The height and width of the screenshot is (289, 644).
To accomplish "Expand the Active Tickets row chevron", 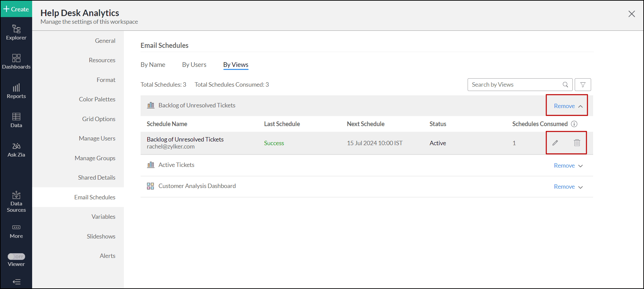I will pos(580,166).
